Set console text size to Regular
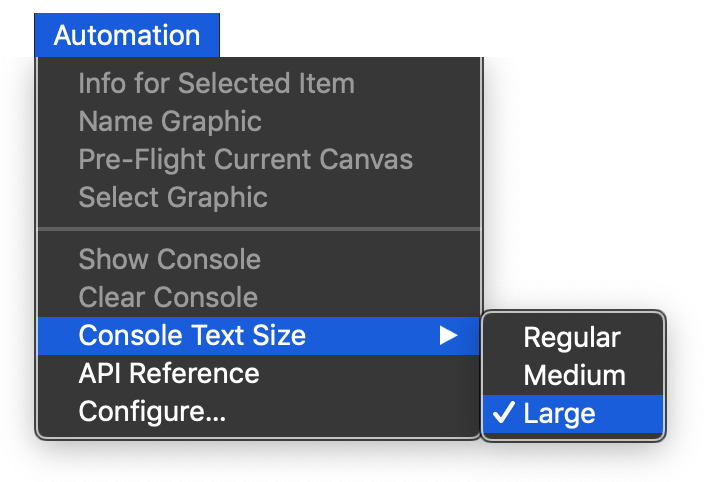 pyautogui.click(x=572, y=337)
